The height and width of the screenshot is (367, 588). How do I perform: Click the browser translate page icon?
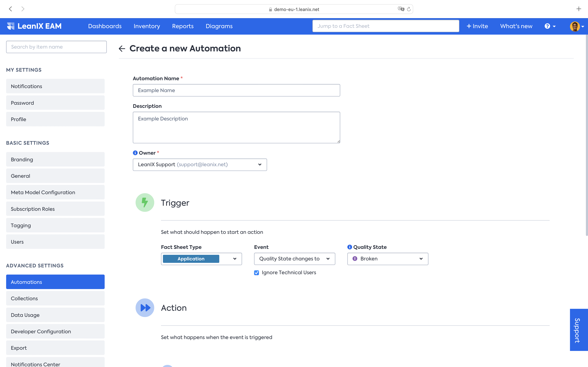[x=401, y=9]
